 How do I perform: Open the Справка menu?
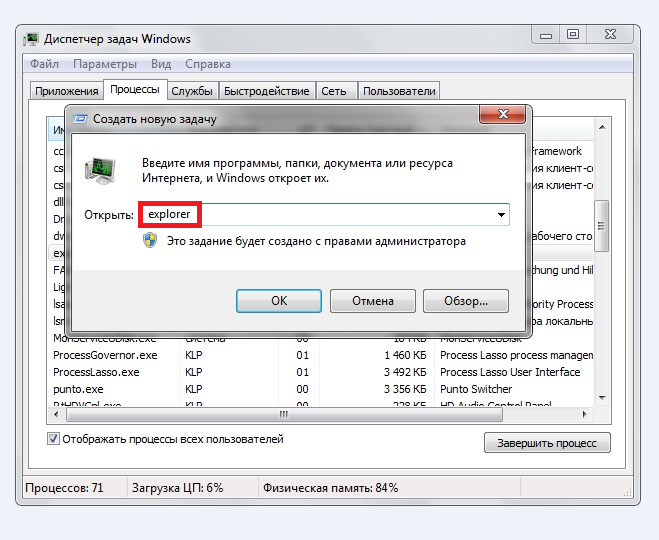click(208, 64)
